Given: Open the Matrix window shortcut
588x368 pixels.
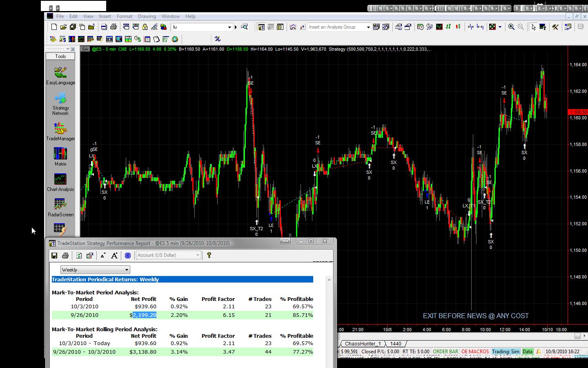Looking at the screenshot, I should point(60,157).
